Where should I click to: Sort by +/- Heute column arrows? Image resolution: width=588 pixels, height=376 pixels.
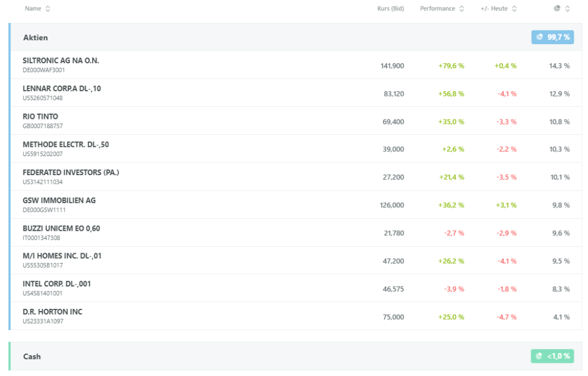[x=514, y=9]
